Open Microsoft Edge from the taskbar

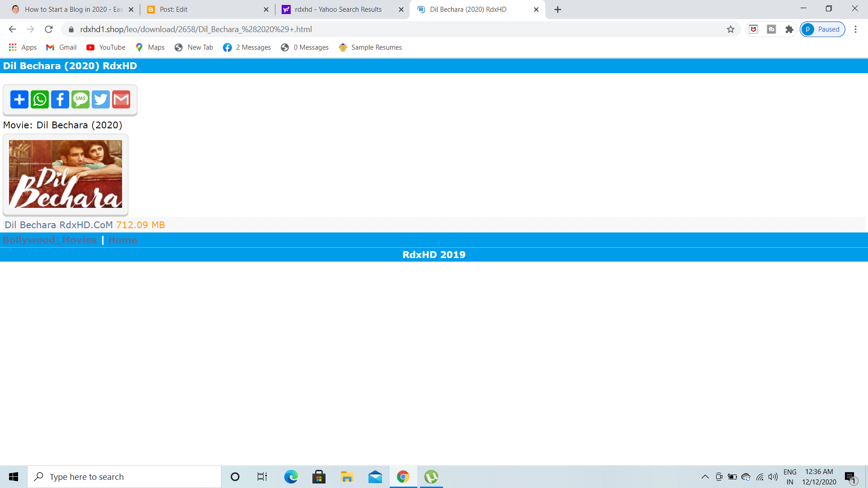tap(291, 477)
